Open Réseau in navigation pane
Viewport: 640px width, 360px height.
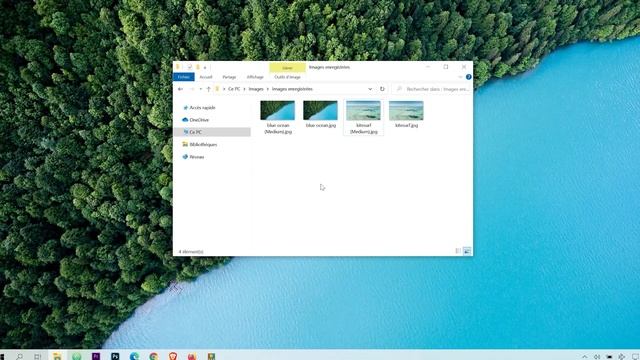point(193,157)
